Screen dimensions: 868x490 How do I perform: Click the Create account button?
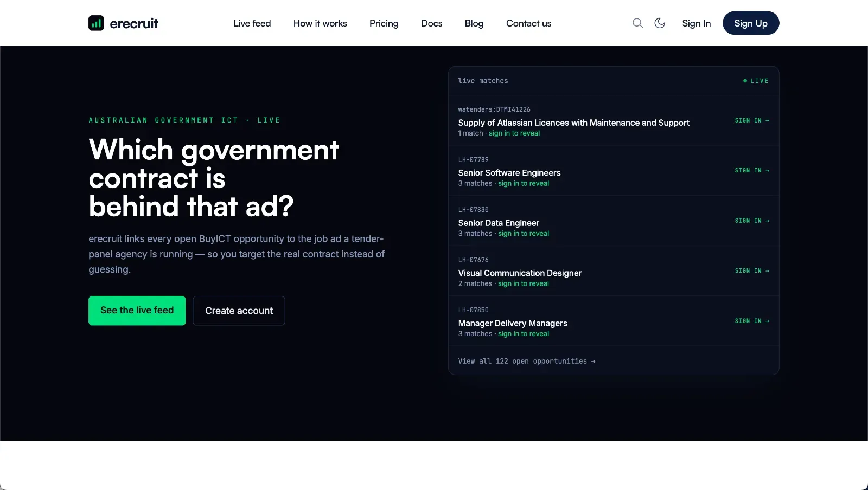point(239,311)
